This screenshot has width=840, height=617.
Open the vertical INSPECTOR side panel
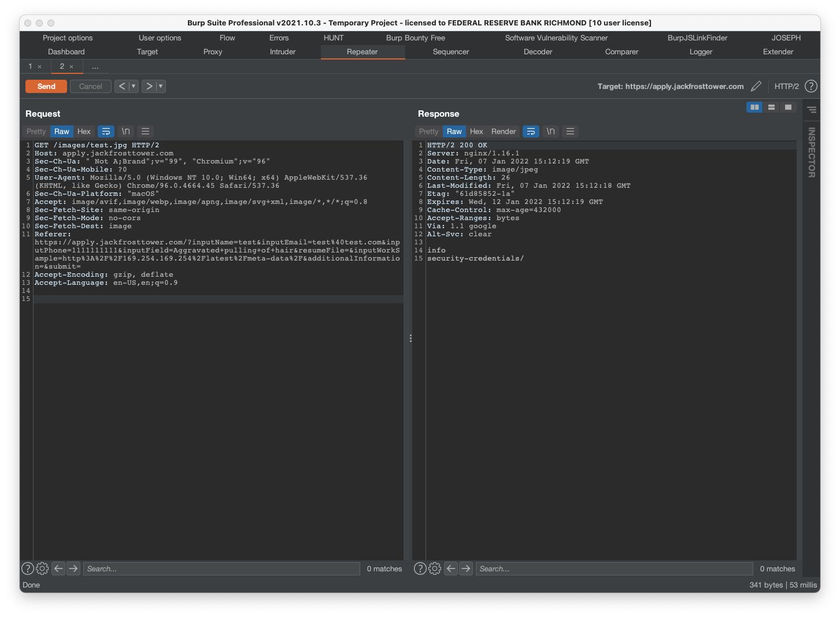(x=812, y=152)
